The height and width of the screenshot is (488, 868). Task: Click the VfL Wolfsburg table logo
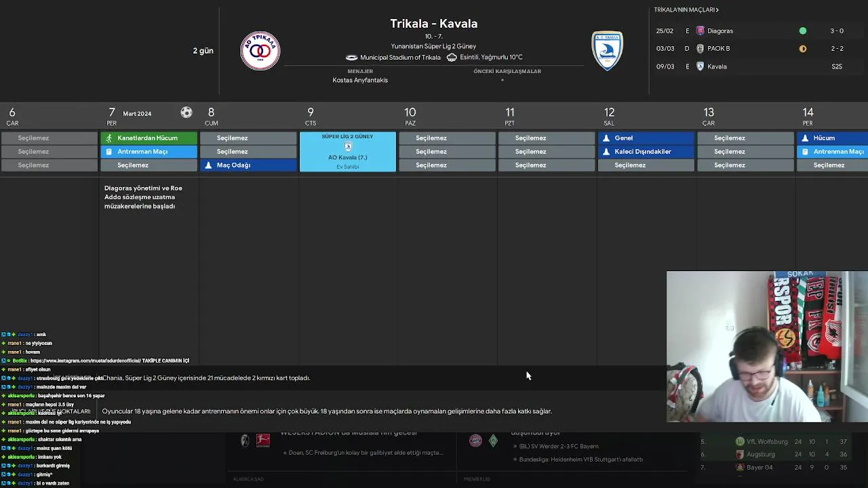[740, 441]
